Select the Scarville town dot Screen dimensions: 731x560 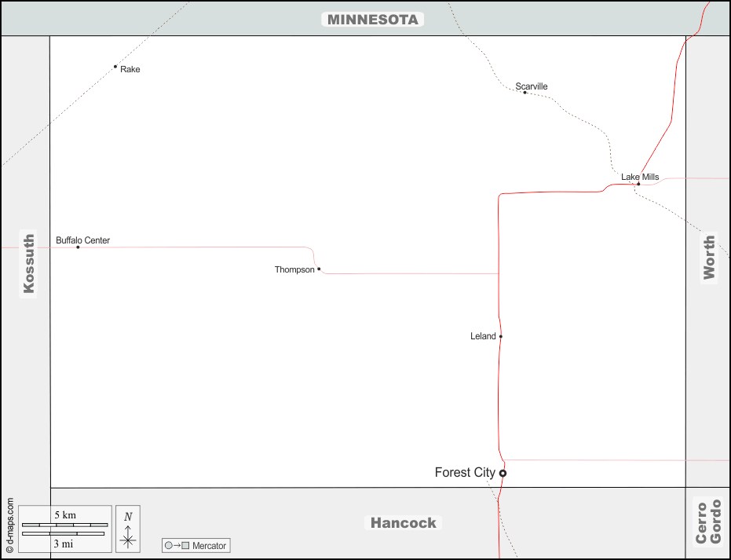tap(524, 93)
